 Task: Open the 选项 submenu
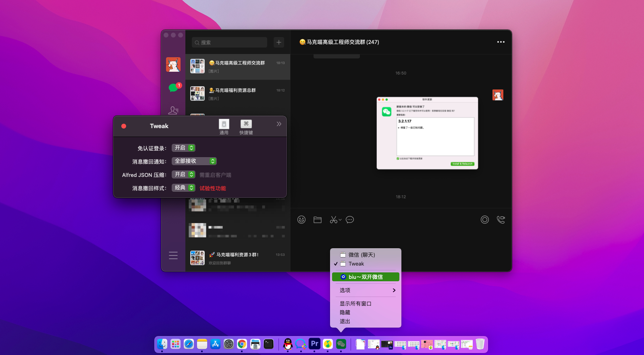(366, 290)
